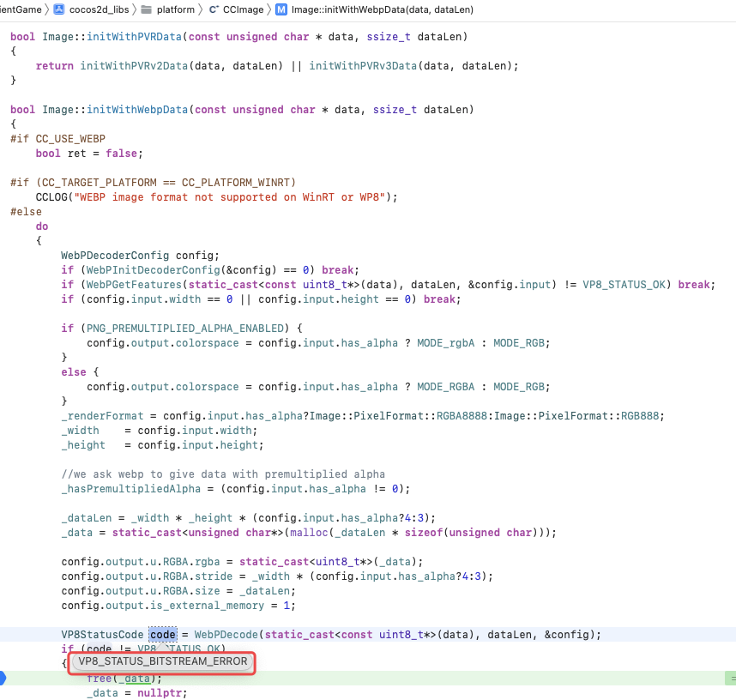Click the M method icon before Image::initWithWebpData
Viewport: 736px width, 700px height.
pyautogui.click(x=283, y=10)
